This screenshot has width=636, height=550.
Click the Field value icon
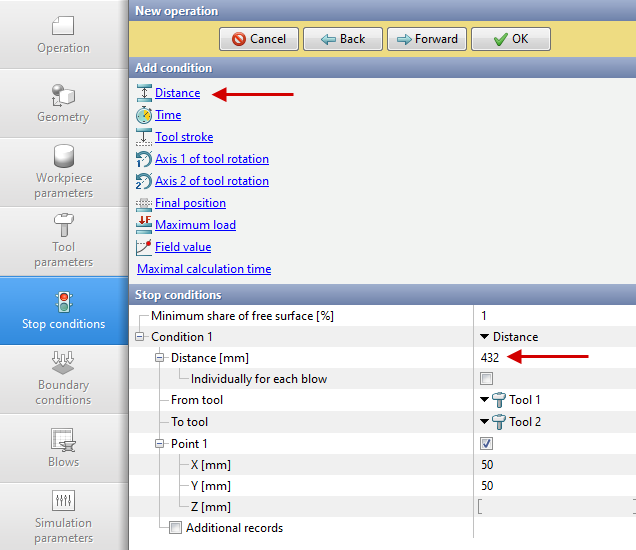[x=144, y=247]
